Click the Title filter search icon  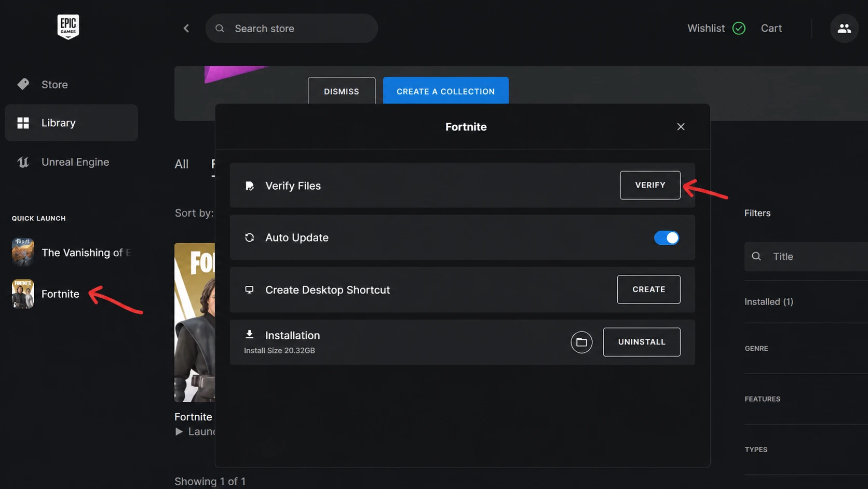tap(756, 256)
